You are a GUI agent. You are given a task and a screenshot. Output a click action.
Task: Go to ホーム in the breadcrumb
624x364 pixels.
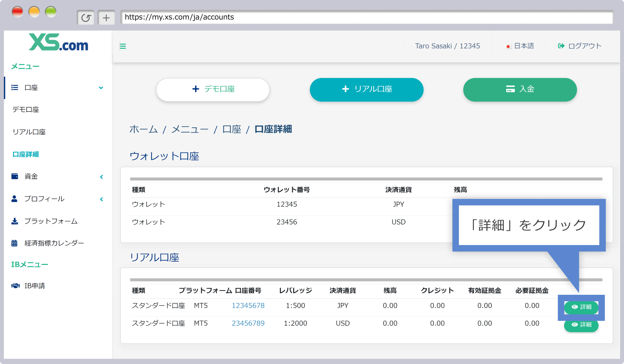pyautogui.click(x=143, y=129)
